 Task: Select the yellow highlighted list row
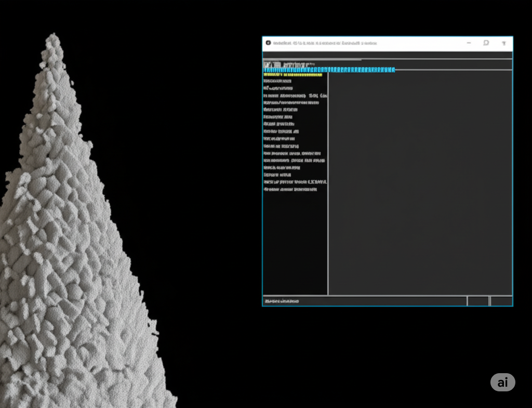[293, 75]
